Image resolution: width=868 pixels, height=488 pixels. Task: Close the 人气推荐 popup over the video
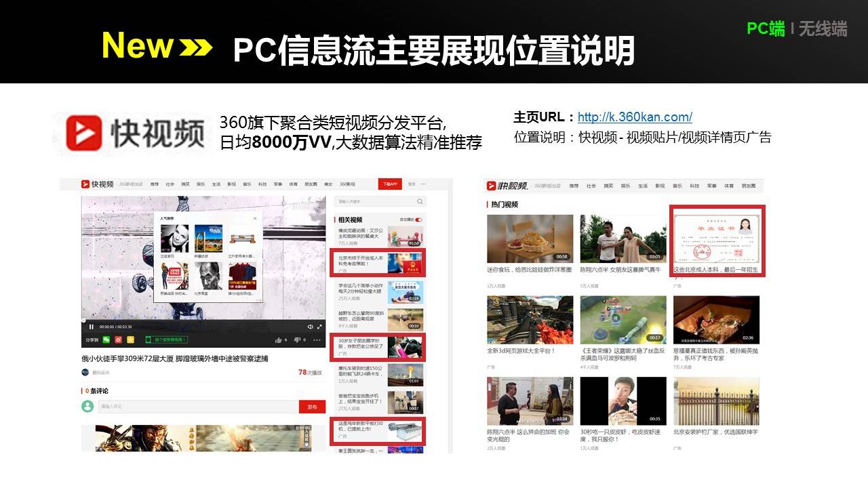(255, 218)
